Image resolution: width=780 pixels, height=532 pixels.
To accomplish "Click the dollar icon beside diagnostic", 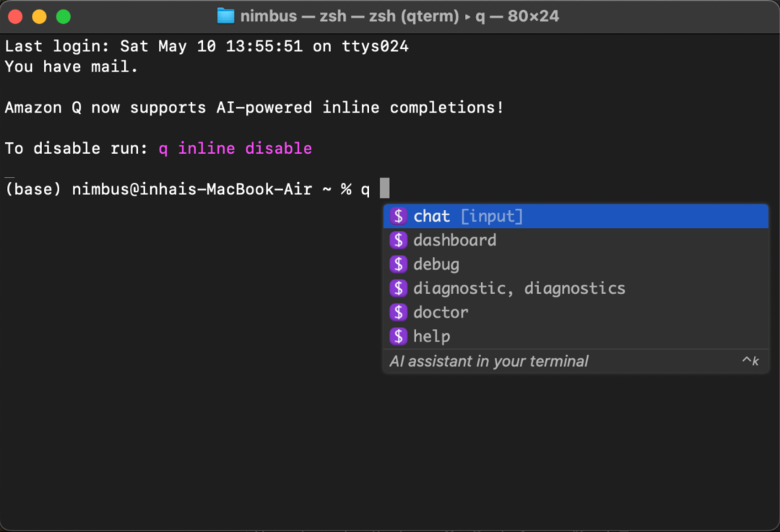I will [398, 288].
